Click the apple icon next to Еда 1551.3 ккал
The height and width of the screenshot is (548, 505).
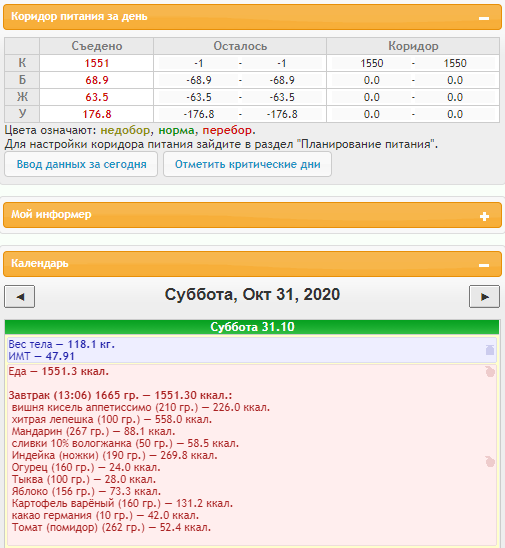pos(490,371)
